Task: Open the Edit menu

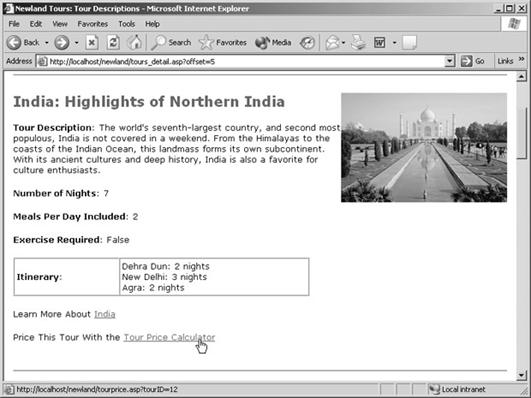Action: tap(36, 24)
